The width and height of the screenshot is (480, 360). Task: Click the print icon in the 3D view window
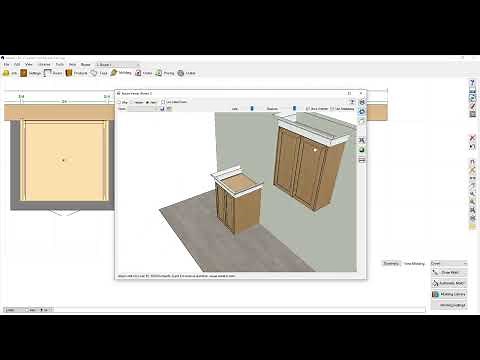(x=362, y=102)
